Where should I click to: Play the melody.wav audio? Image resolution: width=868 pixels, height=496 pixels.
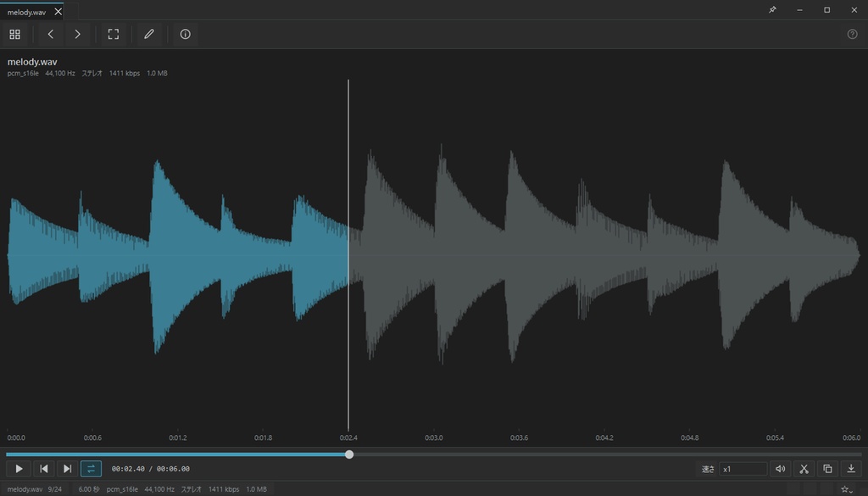(x=19, y=469)
